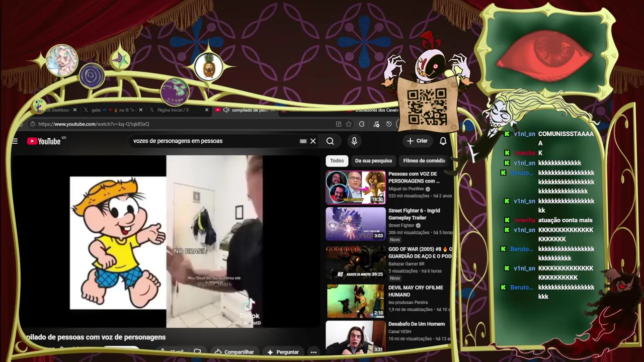
Task: Open YouTube notifications bell
Action: 443,141
